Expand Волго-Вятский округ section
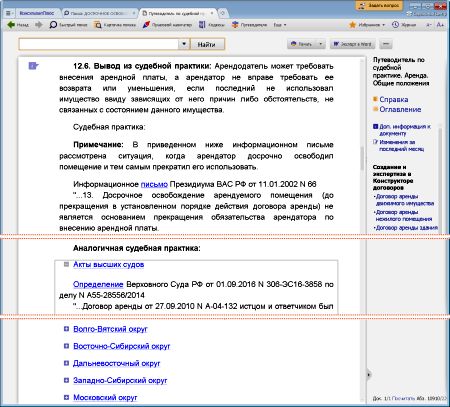This screenshot has width=450, height=407. click(x=66, y=329)
